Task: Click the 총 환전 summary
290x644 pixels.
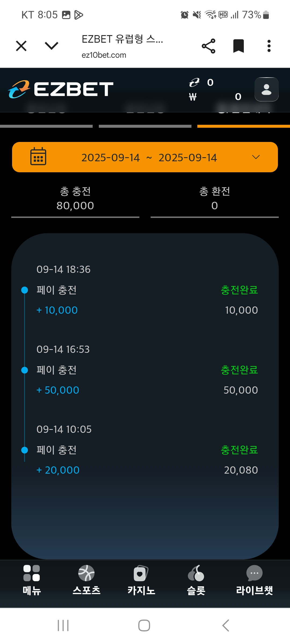Action: [215, 199]
